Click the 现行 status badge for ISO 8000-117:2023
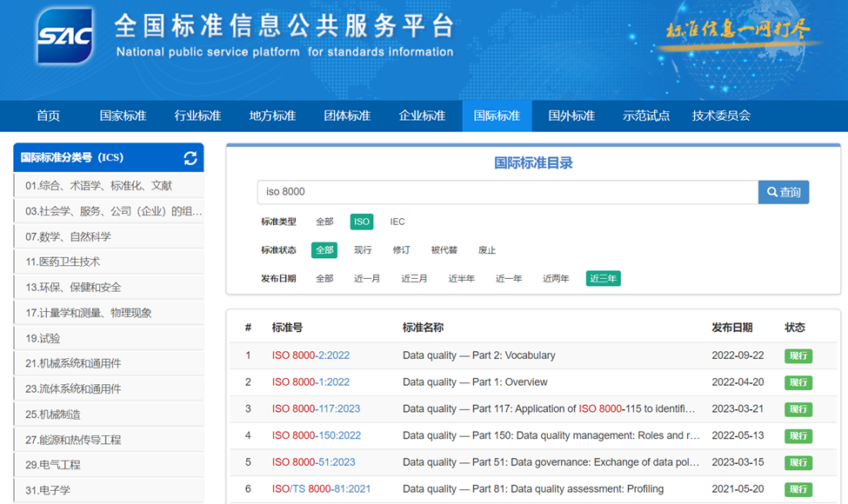This screenshot has height=504, width=848. (x=798, y=409)
